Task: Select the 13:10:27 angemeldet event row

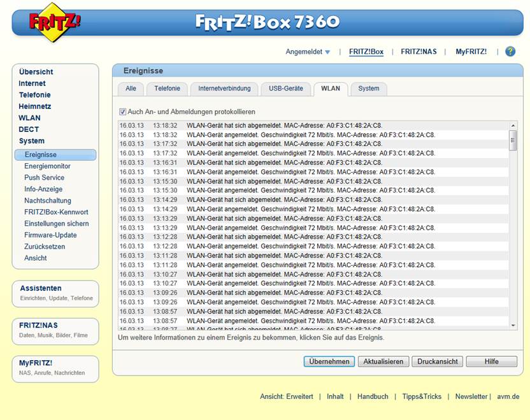Action: click(313, 284)
